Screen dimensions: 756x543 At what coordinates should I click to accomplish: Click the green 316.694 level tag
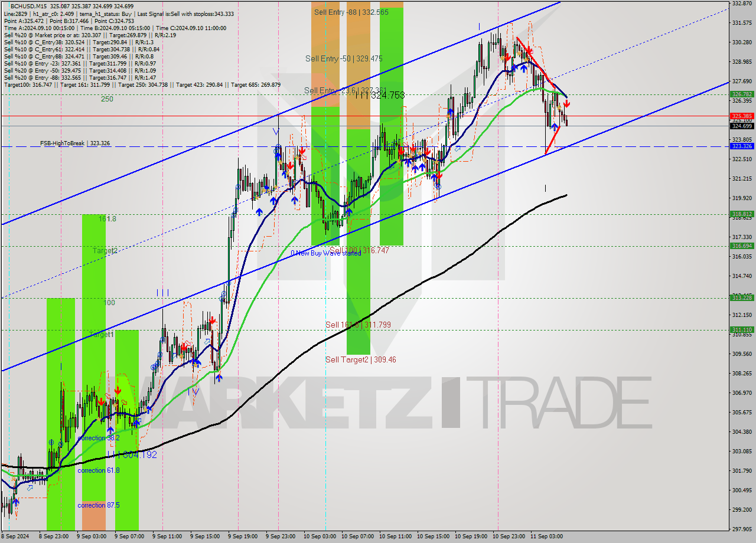pyautogui.click(x=742, y=246)
